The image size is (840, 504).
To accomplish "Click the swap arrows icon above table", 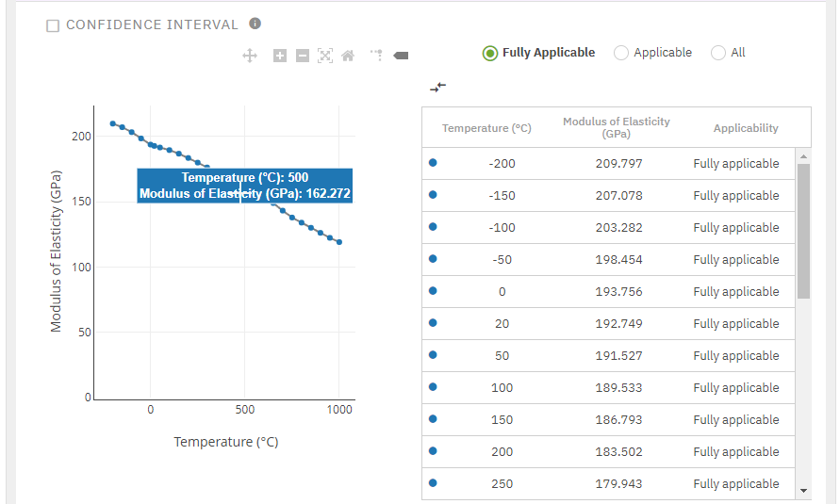I will tap(437, 88).
